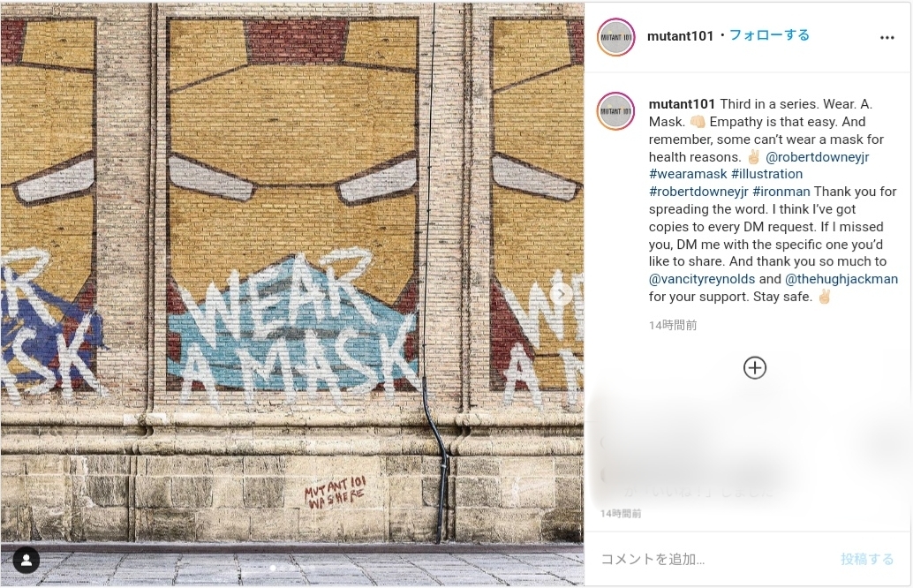Open the #ironman hashtag

781,192
